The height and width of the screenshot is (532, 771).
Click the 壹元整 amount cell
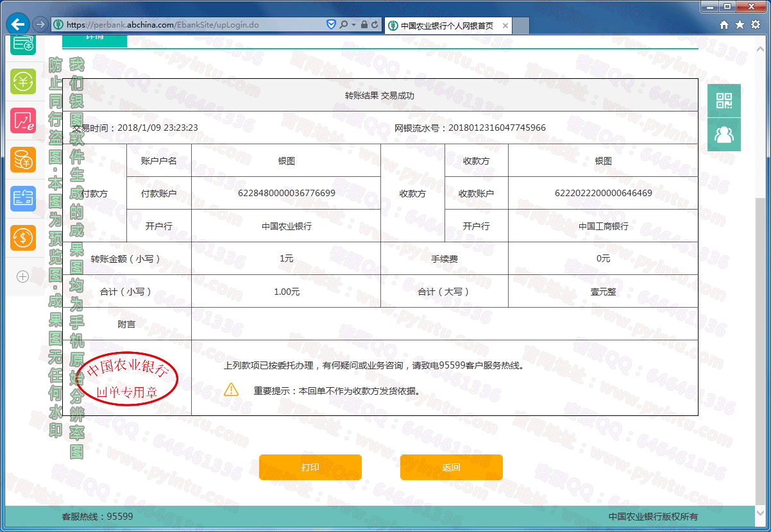[604, 292]
